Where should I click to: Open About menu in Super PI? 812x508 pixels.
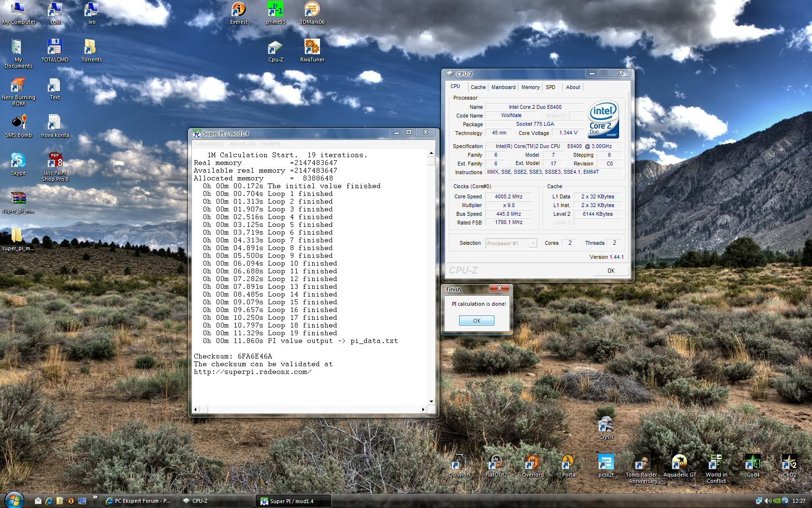click(x=242, y=144)
